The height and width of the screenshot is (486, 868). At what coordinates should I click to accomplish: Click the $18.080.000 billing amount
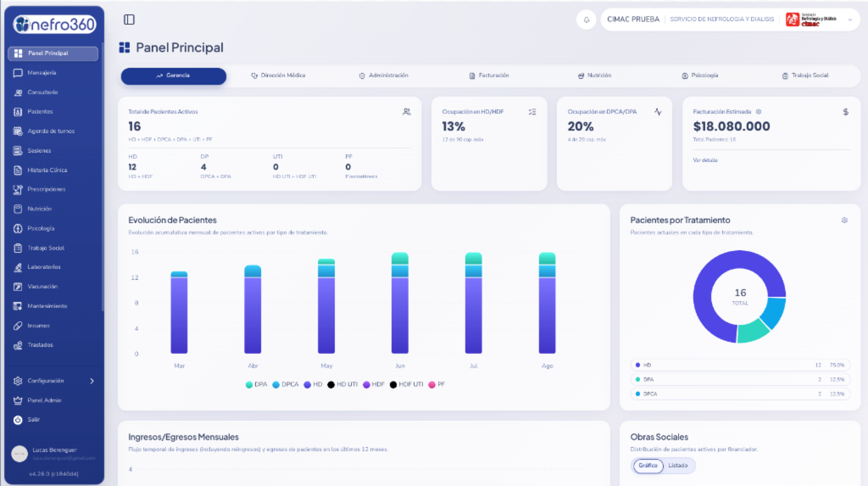pos(732,126)
